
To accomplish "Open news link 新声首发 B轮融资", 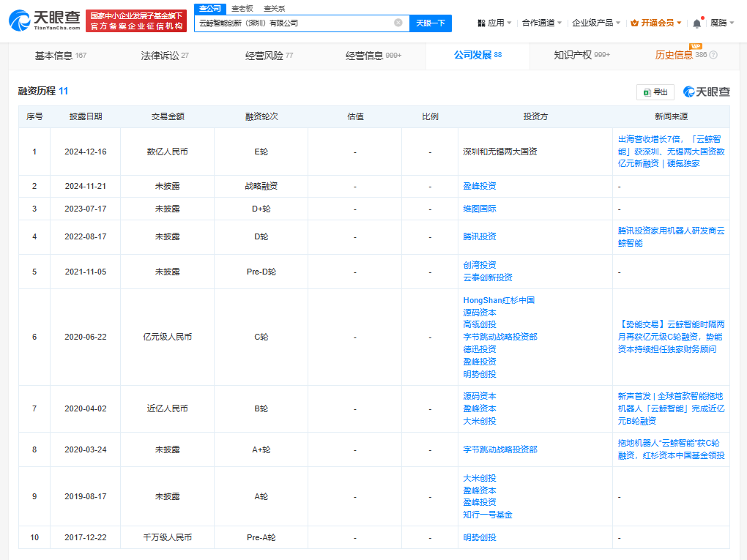I will click(x=672, y=408).
